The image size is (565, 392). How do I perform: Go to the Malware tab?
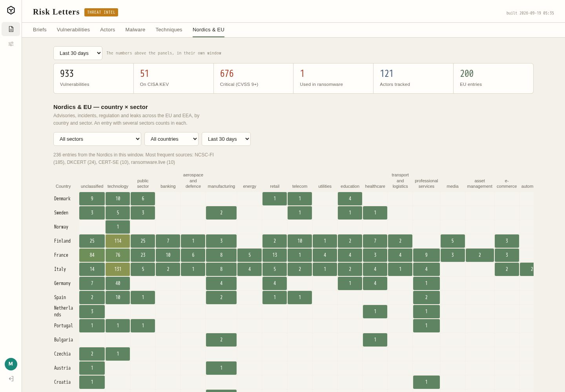135,30
